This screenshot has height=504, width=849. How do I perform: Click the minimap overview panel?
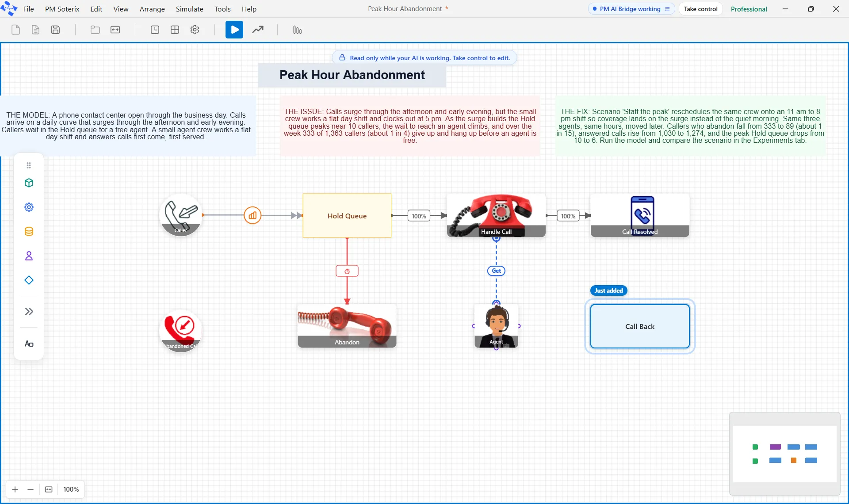[784, 454]
